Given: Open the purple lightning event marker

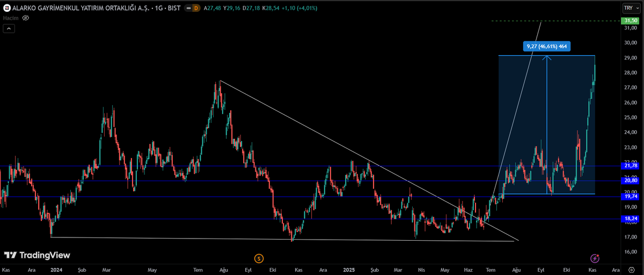Looking at the screenshot, I should click(594, 258).
